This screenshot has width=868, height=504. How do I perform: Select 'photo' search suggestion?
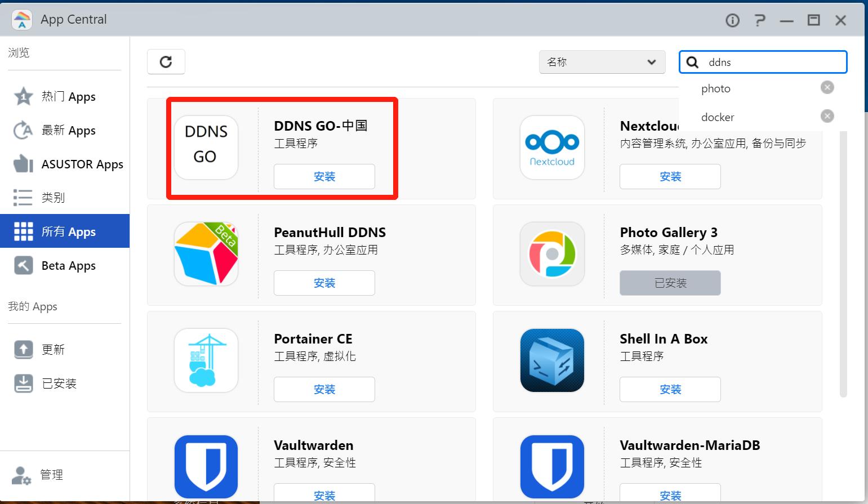pos(716,88)
